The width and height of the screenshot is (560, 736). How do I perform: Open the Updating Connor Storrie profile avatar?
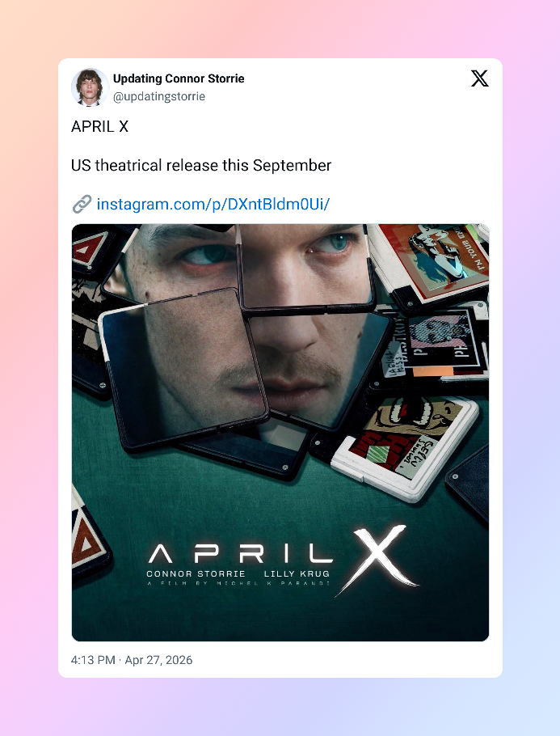pyautogui.click(x=90, y=87)
